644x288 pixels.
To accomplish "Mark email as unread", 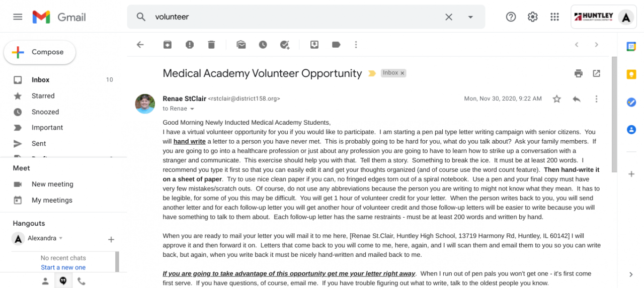I will pos(241,45).
